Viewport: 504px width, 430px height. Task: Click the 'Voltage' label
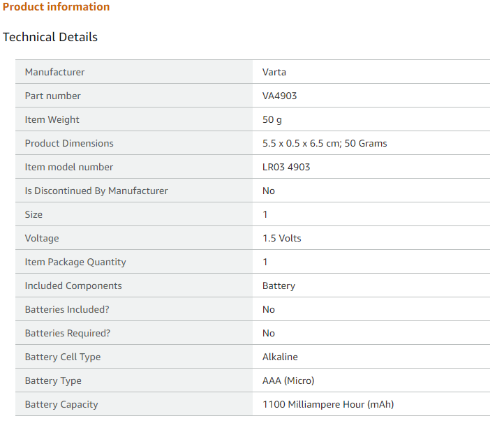[42, 239]
